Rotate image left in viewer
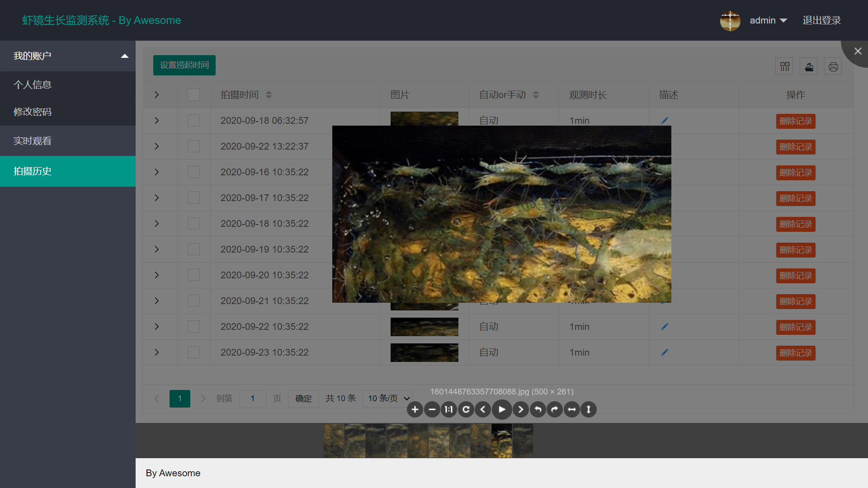Viewport: 868px width, 488px height. (x=538, y=409)
